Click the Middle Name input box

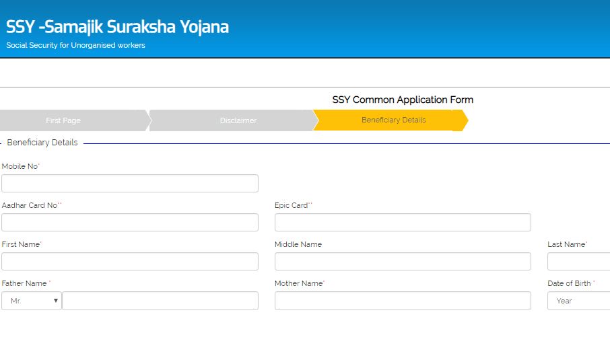coord(403,262)
